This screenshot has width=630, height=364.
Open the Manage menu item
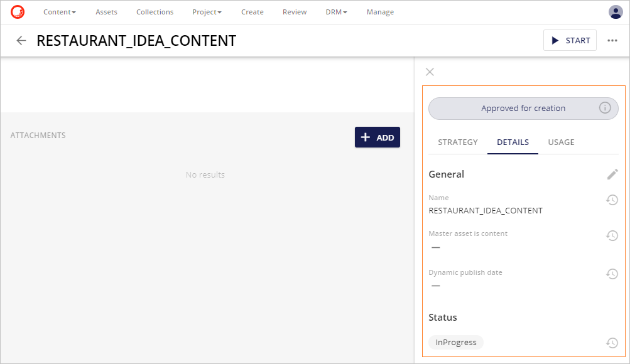click(x=379, y=11)
